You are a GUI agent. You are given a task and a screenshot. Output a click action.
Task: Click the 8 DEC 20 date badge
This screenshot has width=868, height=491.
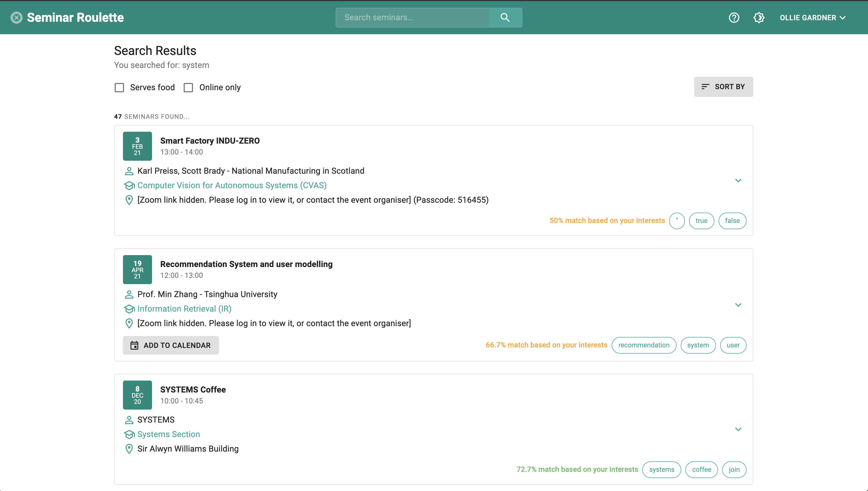click(x=137, y=395)
